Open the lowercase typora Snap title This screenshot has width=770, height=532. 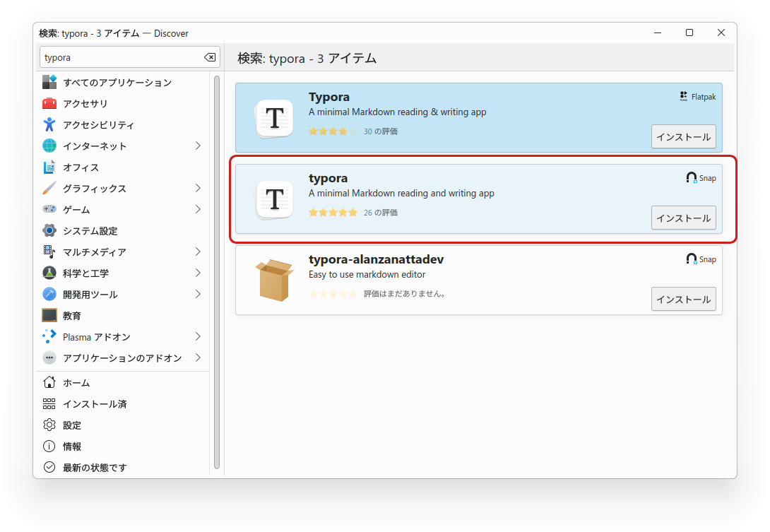coord(328,178)
